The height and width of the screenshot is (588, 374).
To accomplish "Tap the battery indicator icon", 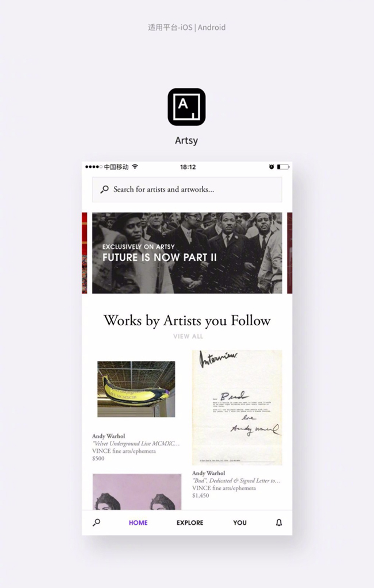I will tap(283, 167).
